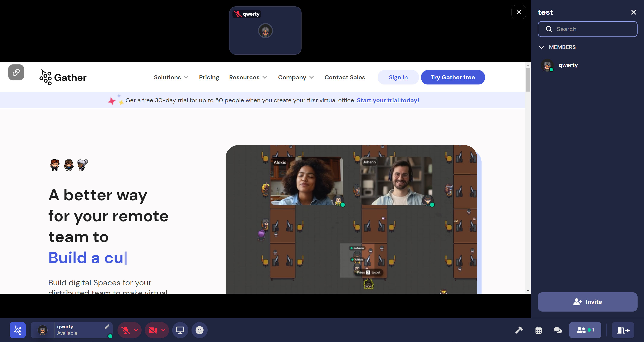Viewport: 644px width, 342px height.
Task: Edit status with the pencil icon
Action: [x=107, y=327]
